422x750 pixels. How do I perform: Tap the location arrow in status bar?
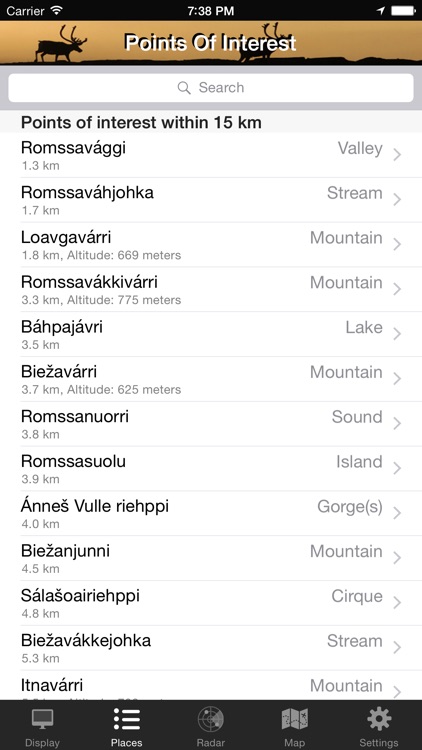(380, 11)
